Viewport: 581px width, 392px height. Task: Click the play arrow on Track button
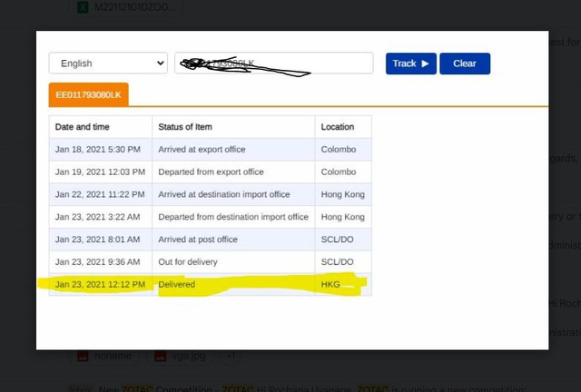pyautogui.click(x=425, y=64)
